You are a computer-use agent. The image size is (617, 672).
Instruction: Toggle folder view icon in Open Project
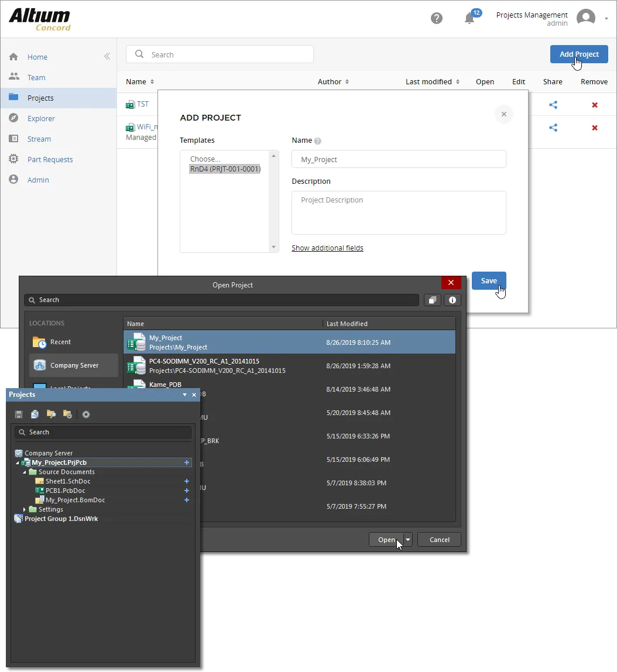[433, 300]
